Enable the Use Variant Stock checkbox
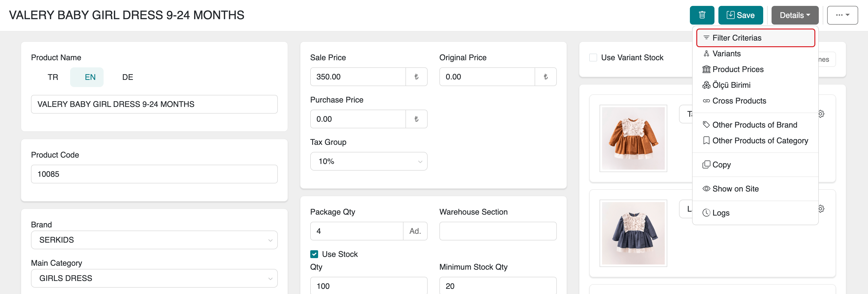Viewport: 868px width, 294px height. 593,58
